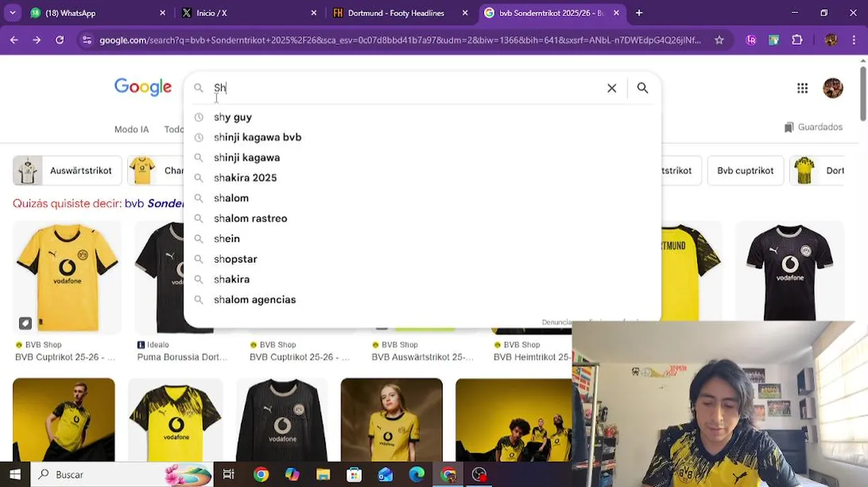Open yellow black-patterned vodafone jersey thumbnail

pos(175,419)
